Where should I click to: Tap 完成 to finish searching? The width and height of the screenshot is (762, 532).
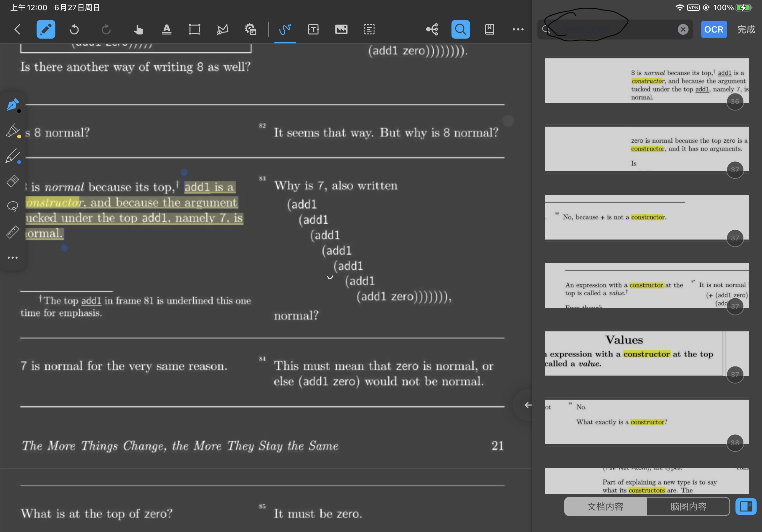pyautogui.click(x=746, y=29)
